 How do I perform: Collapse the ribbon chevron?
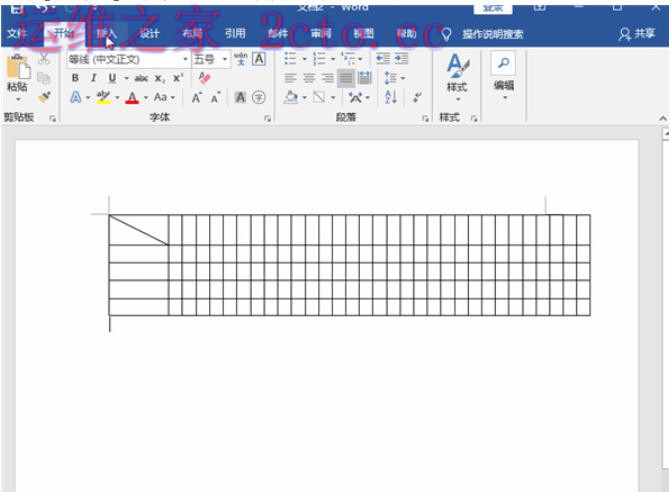(x=663, y=118)
